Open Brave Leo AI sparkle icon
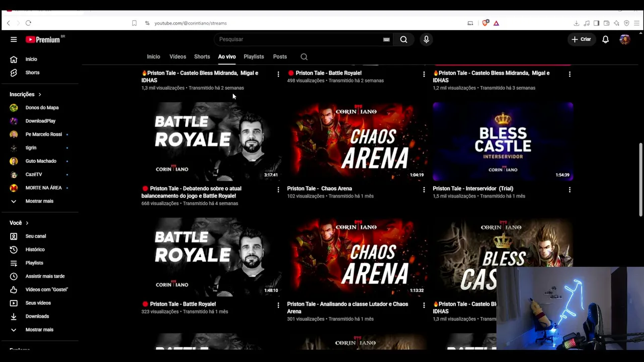This screenshot has height=362, width=644. (x=617, y=23)
